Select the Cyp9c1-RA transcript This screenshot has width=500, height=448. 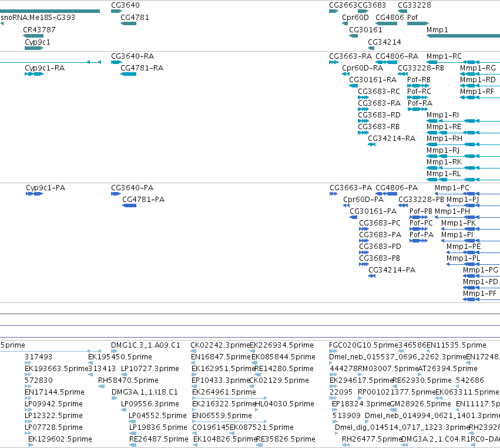pos(34,74)
